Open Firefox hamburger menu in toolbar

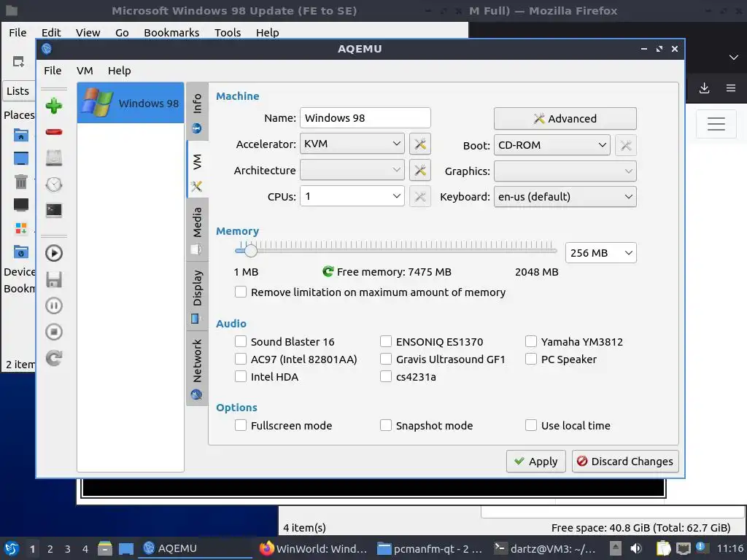(x=731, y=88)
